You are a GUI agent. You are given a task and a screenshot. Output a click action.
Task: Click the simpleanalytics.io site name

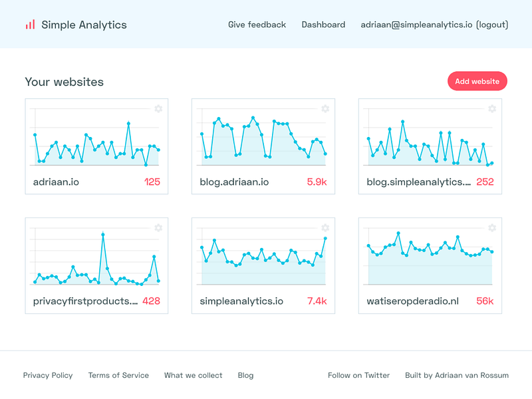coord(241,301)
